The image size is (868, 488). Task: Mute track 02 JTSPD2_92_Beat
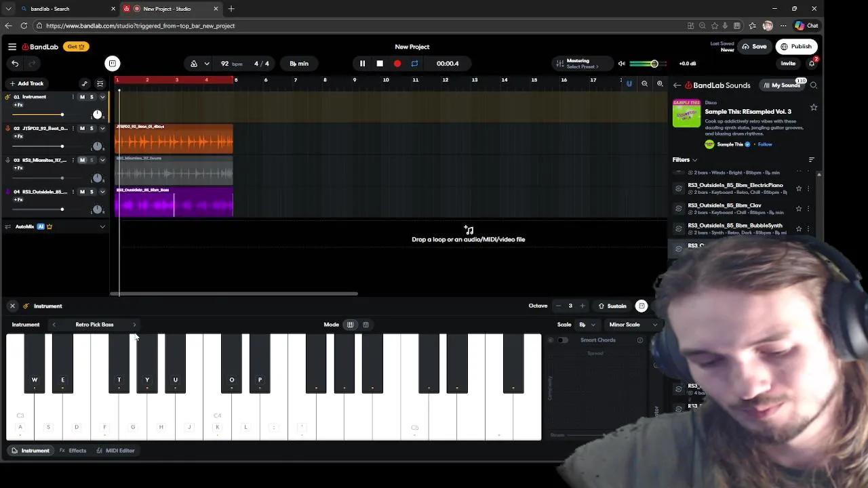[x=82, y=129]
